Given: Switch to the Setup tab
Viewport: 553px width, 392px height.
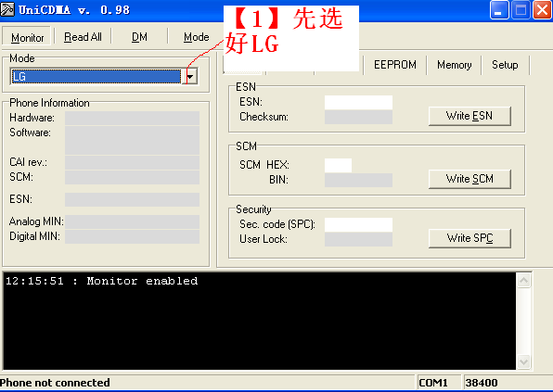Looking at the screenshot, I should point(505,65).
